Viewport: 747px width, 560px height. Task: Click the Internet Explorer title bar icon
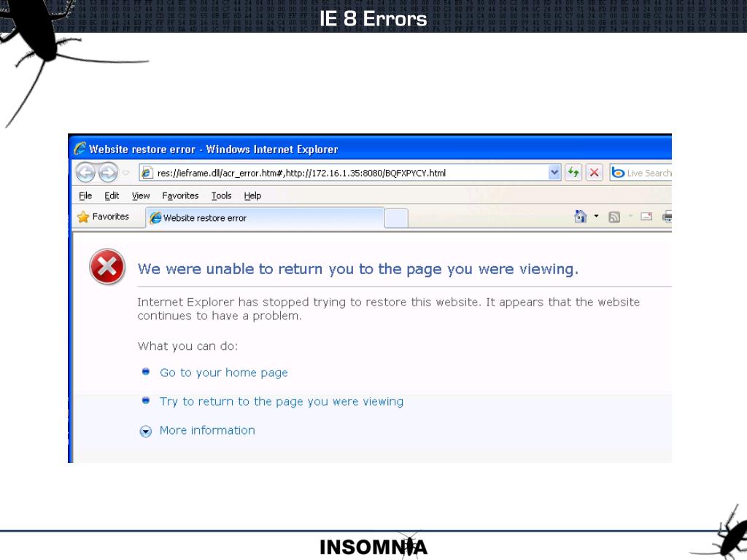[x=80, y=149]
